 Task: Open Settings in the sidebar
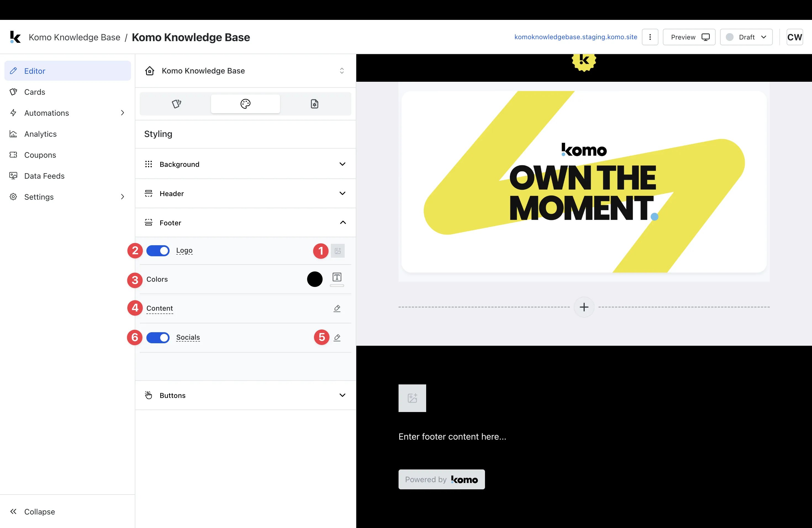click(x=68, y=196)
